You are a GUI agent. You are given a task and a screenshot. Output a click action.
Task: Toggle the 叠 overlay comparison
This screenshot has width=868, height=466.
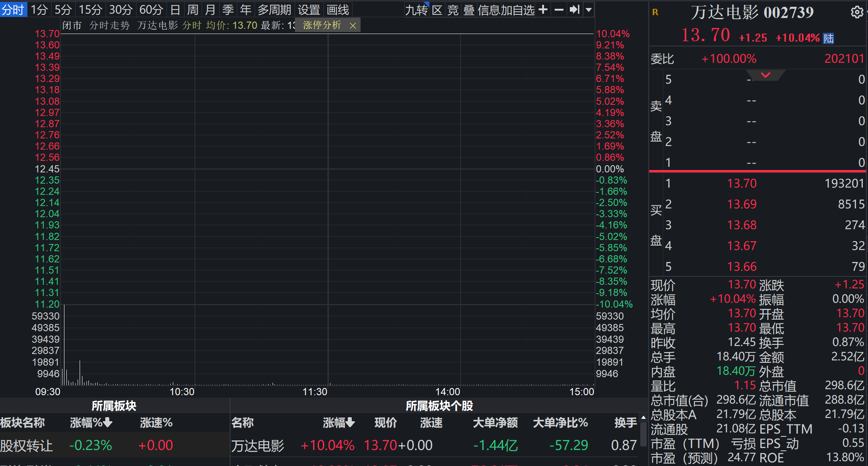tap(469, 10)
